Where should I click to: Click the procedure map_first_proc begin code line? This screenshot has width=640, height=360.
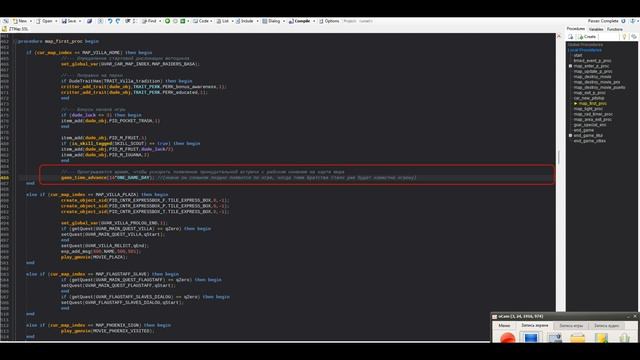58,41
